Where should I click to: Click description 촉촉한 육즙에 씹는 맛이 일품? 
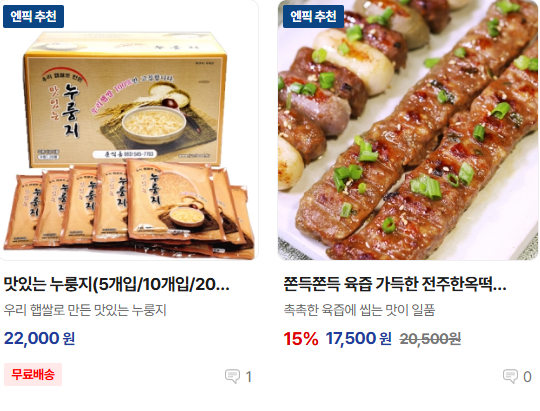point(359,310)
